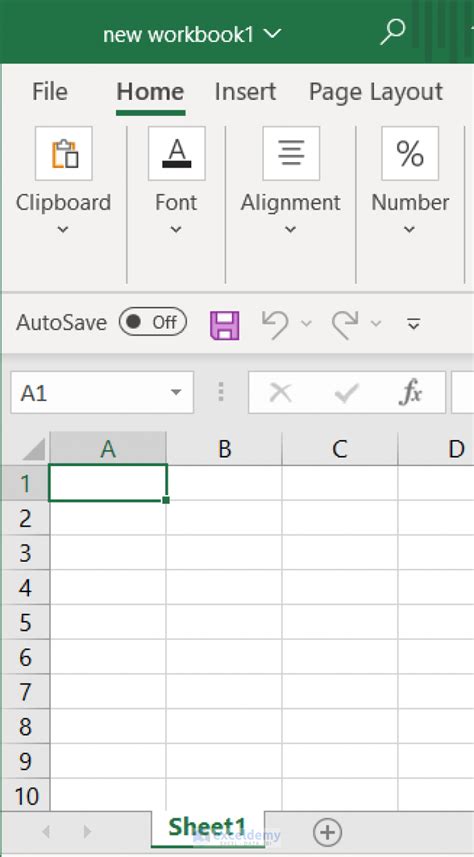Open the Name Box dropdown arrow
The image size is (474, 857).
click(176, 392)
